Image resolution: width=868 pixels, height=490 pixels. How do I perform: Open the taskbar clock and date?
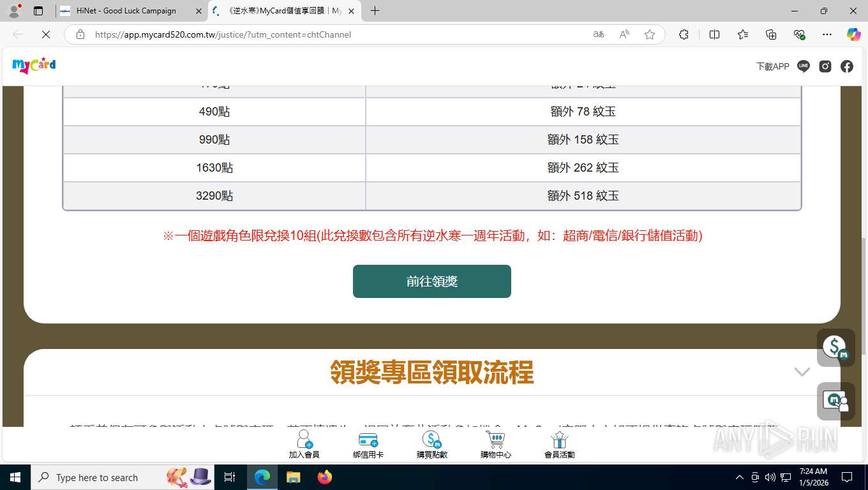tap(812, 477)
